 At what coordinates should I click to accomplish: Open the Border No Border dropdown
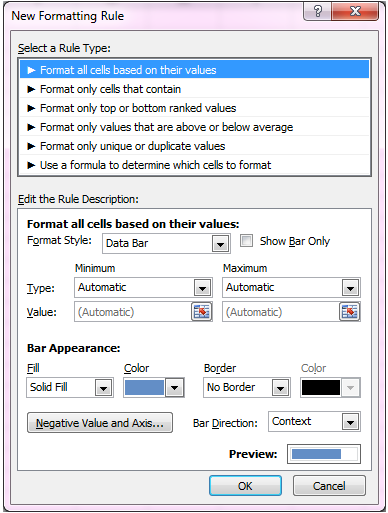coord(247,387)
